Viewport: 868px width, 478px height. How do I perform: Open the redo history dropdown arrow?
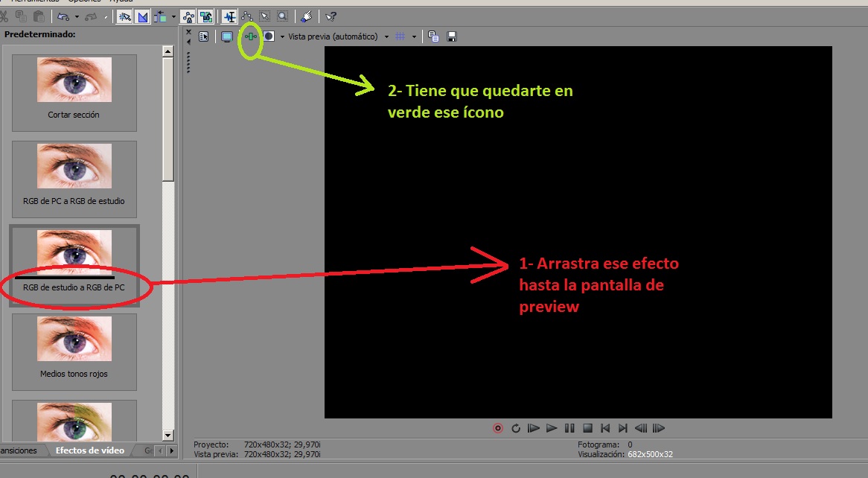coord(105,16)
